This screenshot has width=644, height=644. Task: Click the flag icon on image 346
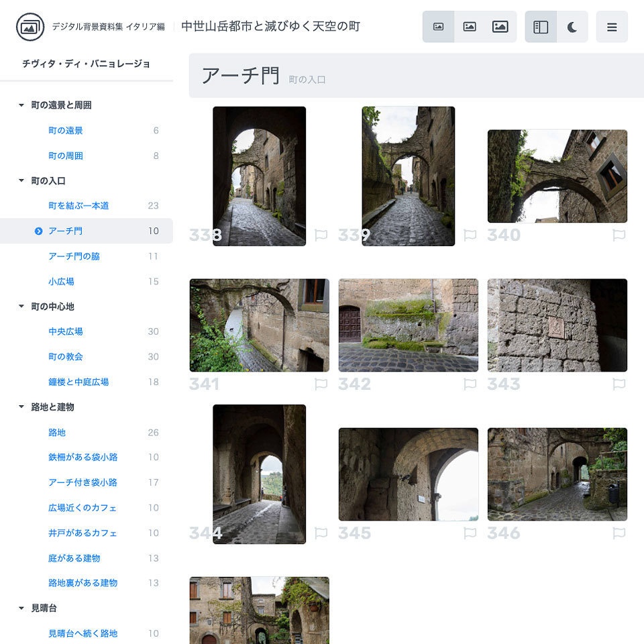(x=619, y=534)
